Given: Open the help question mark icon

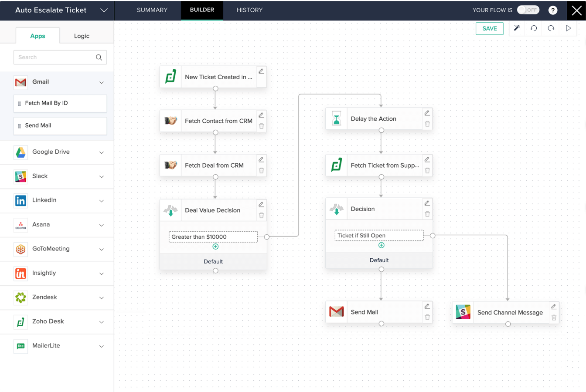Looking at the screenshot, I should pos(553,10).
